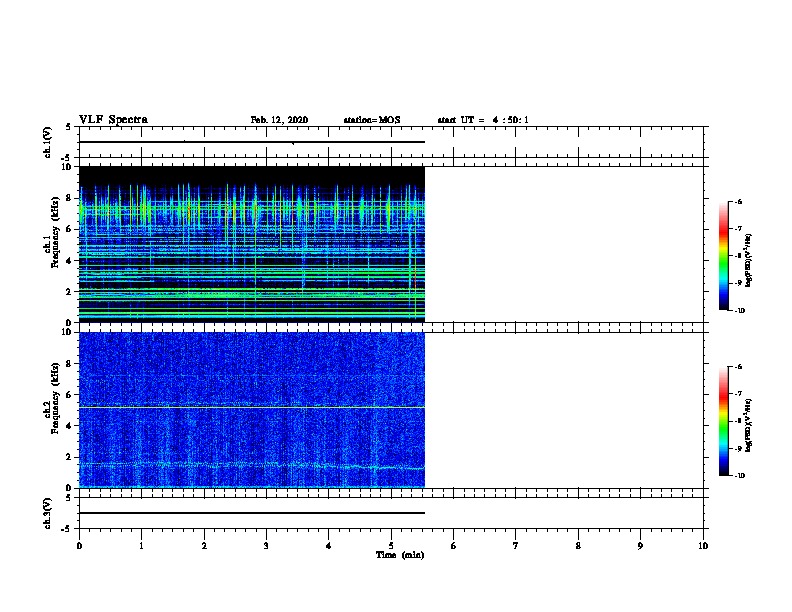The height and width of the screenshot is (612, 792).
Task: Click the ch.1 spectrogram color bar
Action: pos(723,256)
